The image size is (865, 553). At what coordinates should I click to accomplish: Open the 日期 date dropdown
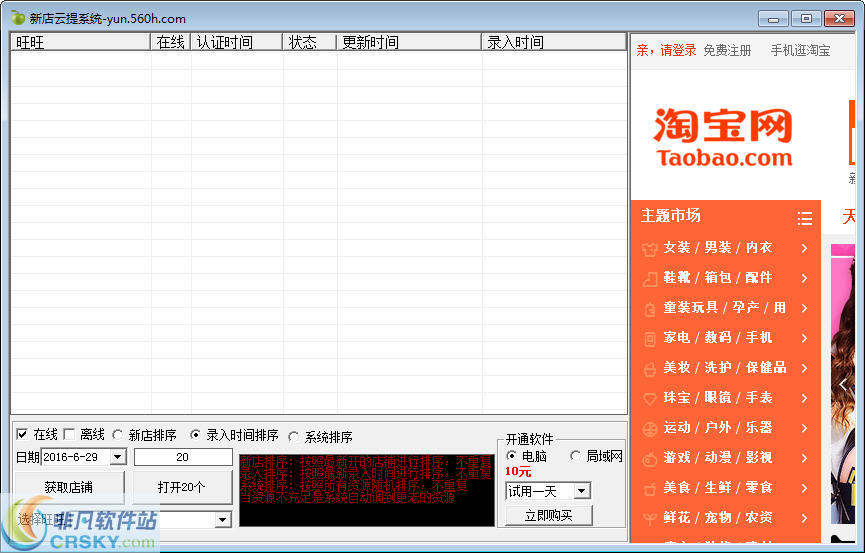pos(118,457)
